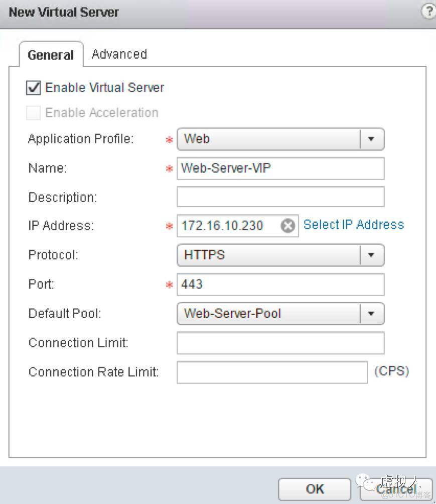The image size is (436, 504).
Task: Select the General tab
Action: (x=51, y=55)
